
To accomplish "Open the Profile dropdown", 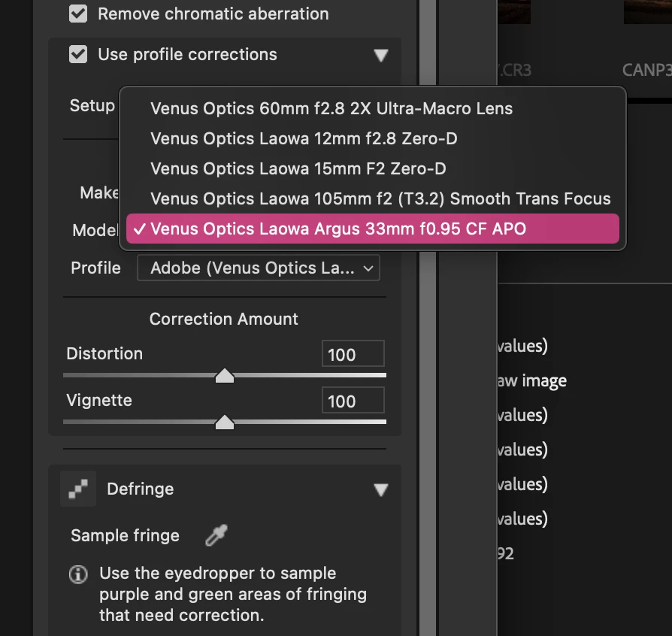I will (x=259, y=268).
